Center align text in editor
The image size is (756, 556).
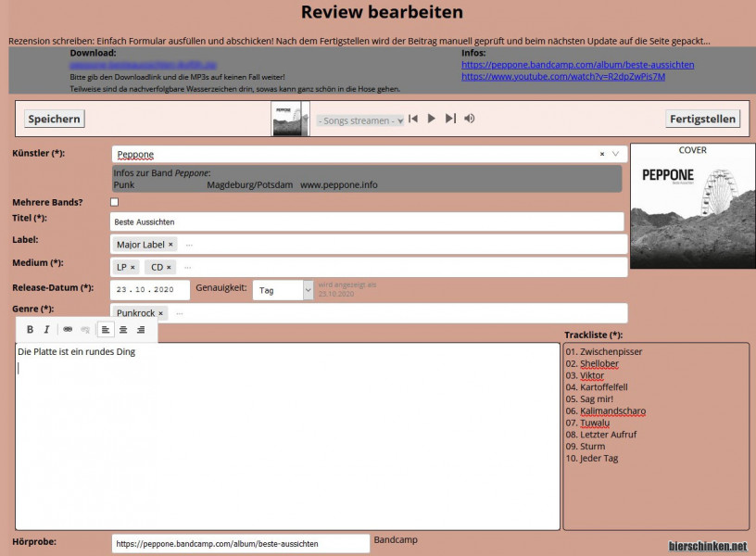[x=123, y=330]
